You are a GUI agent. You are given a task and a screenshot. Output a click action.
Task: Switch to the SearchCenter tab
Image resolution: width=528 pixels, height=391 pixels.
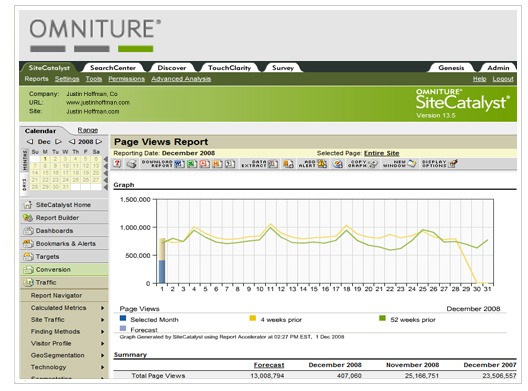click(x=113, y=68)
